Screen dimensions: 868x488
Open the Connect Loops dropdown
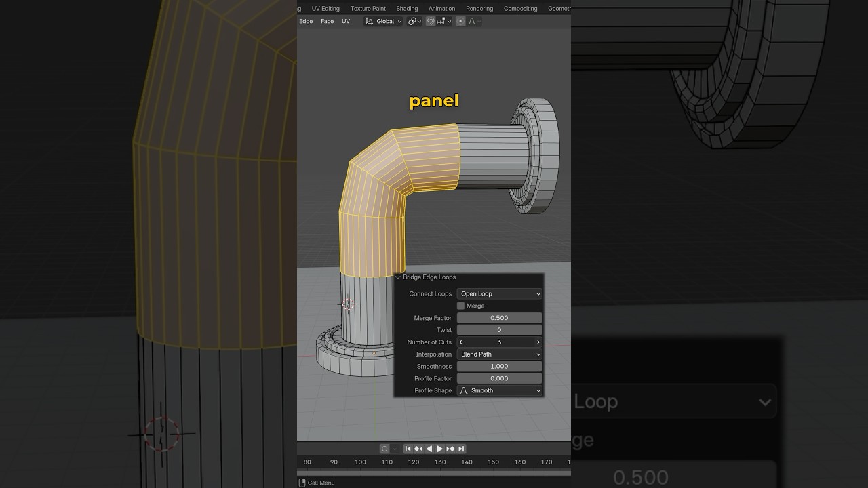pyautogui.click(x=500, y=294)
